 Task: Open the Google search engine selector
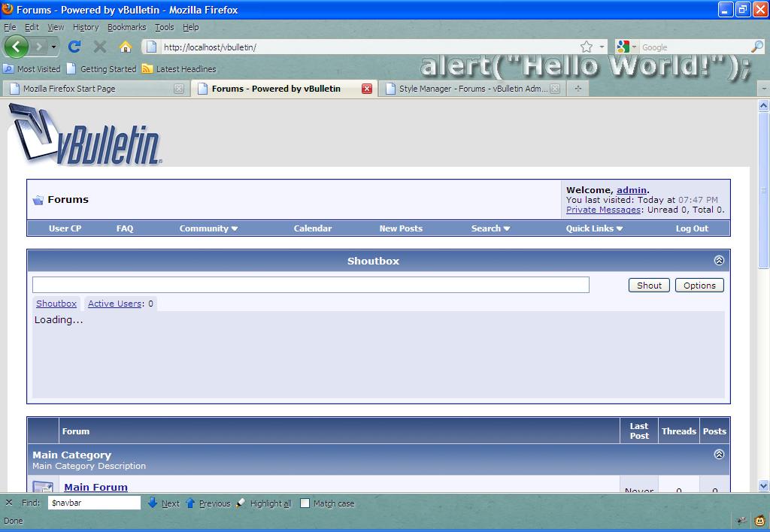pos(626,47)
